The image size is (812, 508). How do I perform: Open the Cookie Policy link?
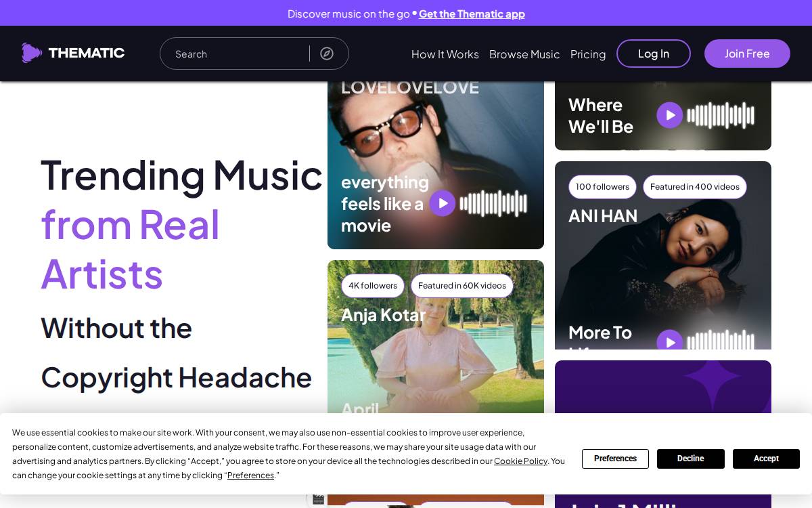[520, 461]
